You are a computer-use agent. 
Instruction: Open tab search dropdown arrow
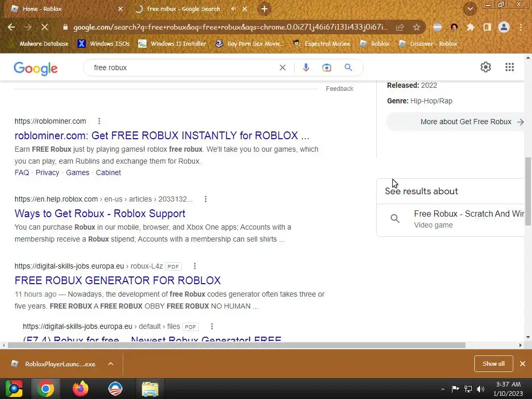tap(470, 9)
